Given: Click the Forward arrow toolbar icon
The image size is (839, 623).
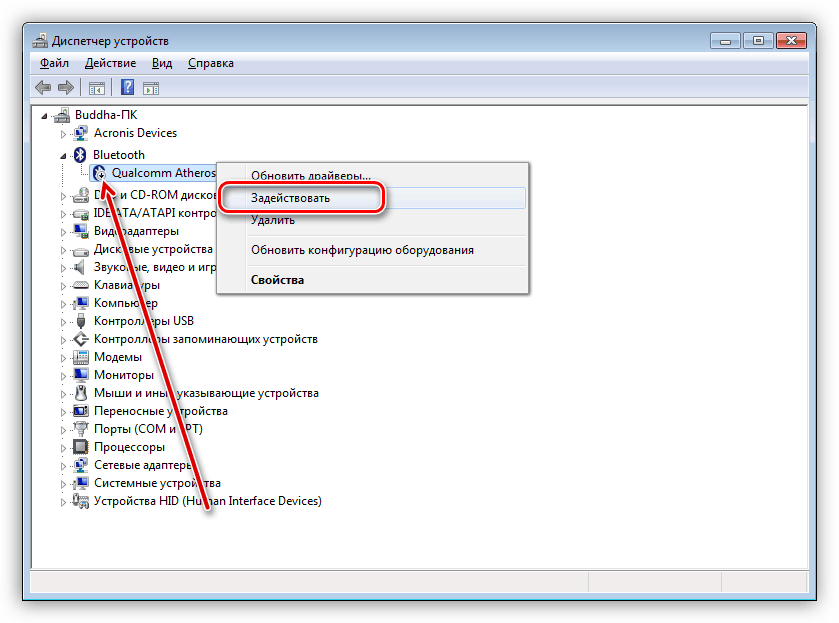Looking at the screenshot, I should click(66, 87).
